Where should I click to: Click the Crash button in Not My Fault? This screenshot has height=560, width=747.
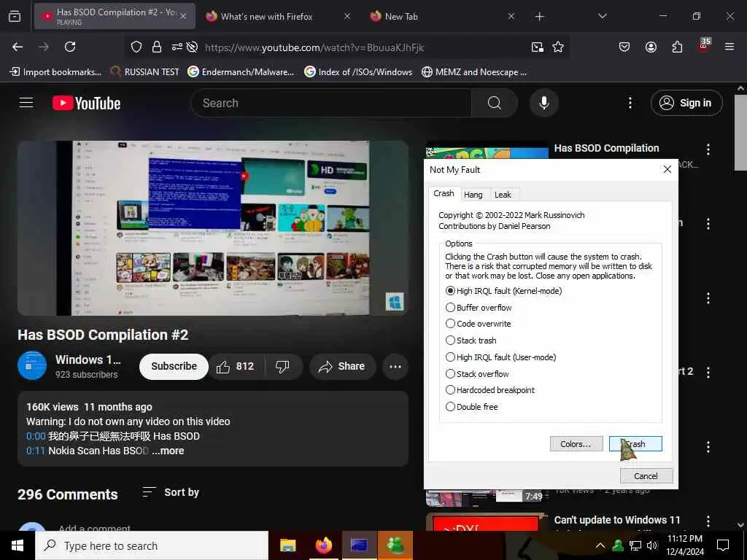635,444
